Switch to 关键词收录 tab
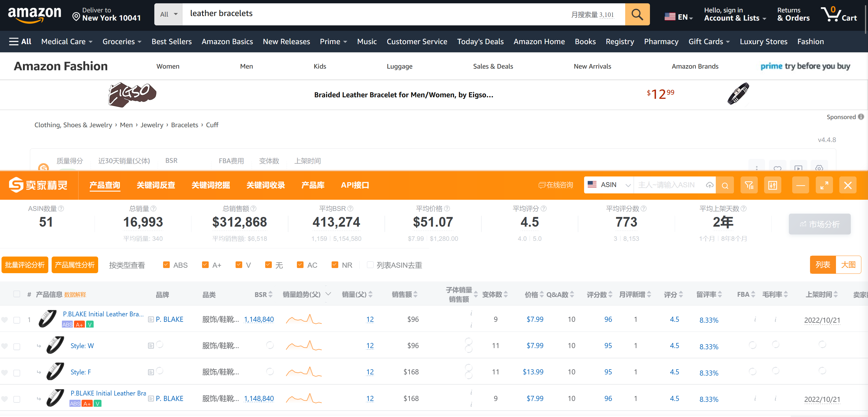This screenshot has width=868, height=417. (x=266, y=185)
